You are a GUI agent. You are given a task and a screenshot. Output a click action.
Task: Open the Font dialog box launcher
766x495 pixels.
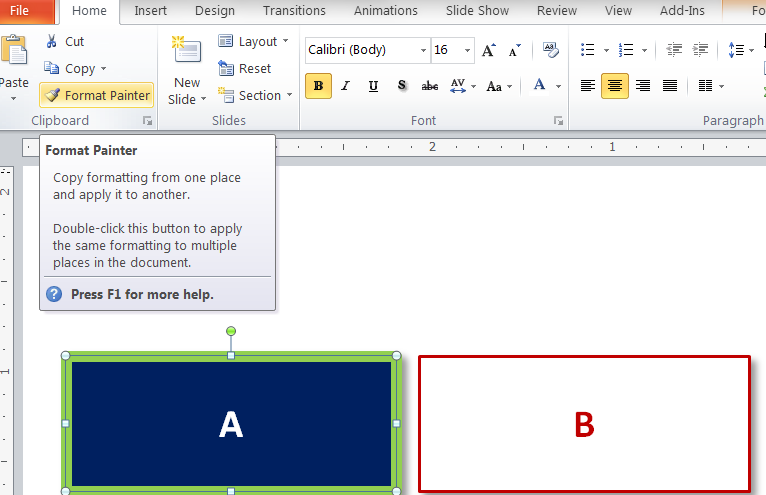558,121
